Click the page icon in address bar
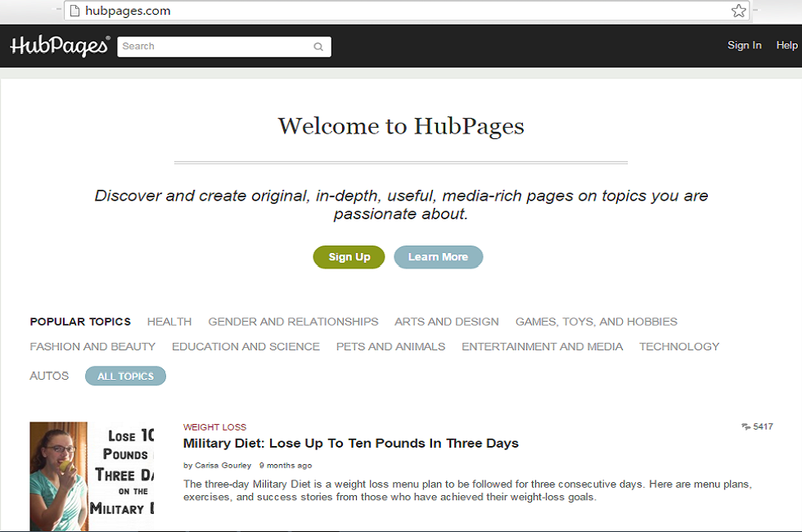The width and height of the screenshot is (802, 532). [74, 11]
